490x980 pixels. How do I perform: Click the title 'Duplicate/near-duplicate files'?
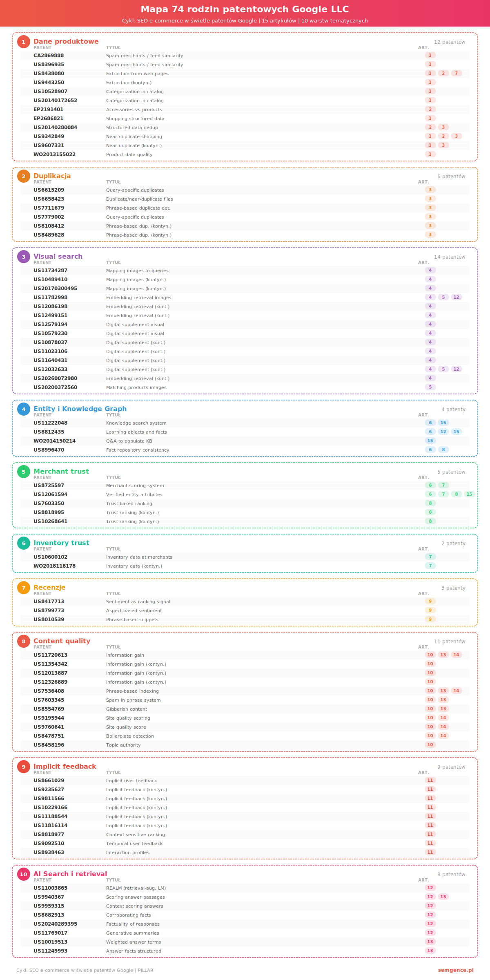[x=140, y=199]
